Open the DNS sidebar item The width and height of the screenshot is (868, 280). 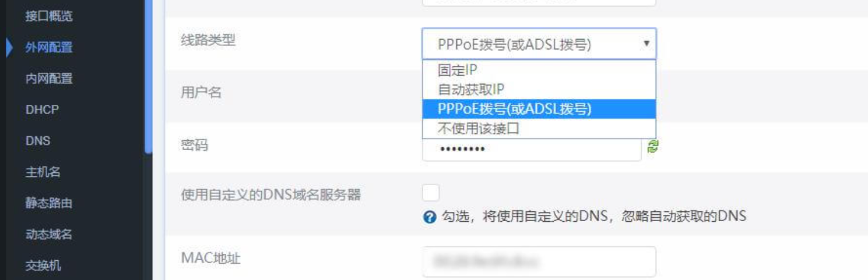(x=38, y=141)
